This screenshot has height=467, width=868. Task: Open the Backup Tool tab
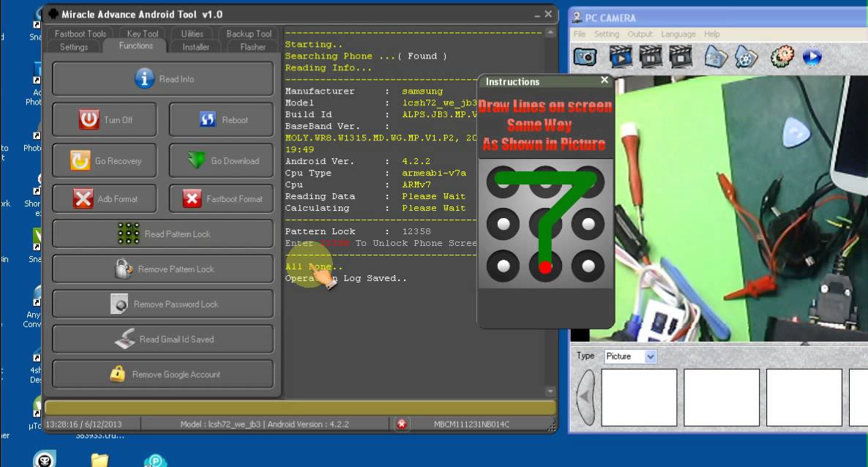pyautogui.click(x=249, y=34)
